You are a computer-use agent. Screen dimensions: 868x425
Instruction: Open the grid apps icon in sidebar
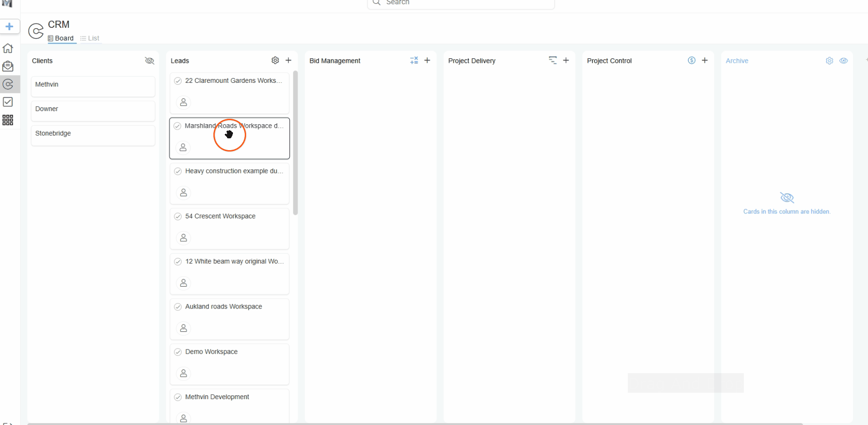(8, 120)
